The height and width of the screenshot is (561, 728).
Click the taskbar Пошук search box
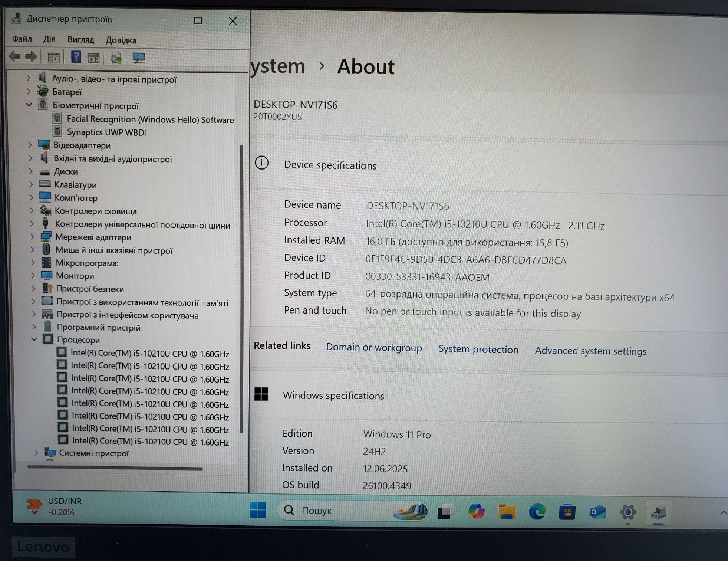click(x=352, y=511)
